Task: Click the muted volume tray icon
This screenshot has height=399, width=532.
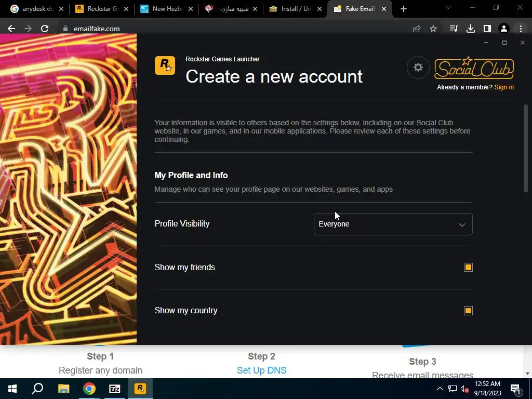Action: (x=464, y=389)
